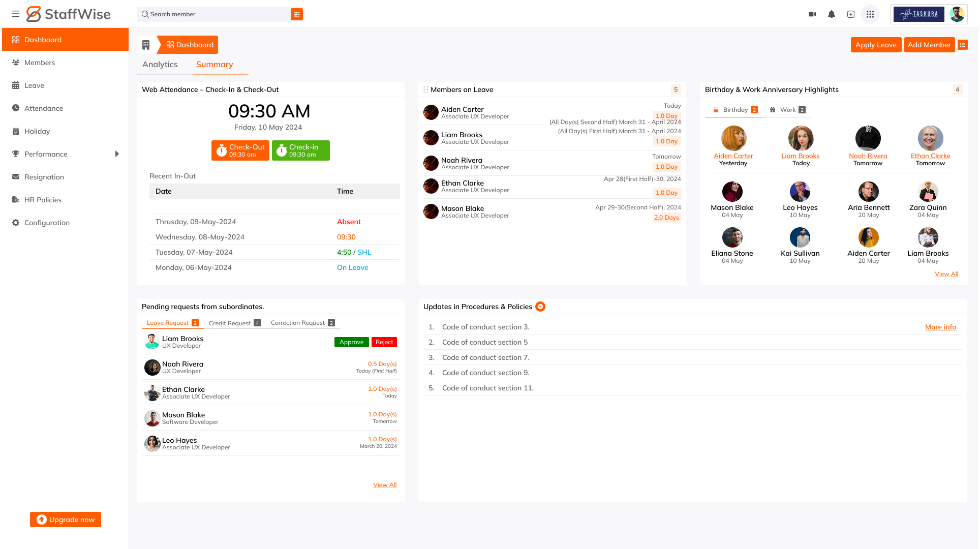
Task: Select the Work anniversary tab
Action: (787, 110)
